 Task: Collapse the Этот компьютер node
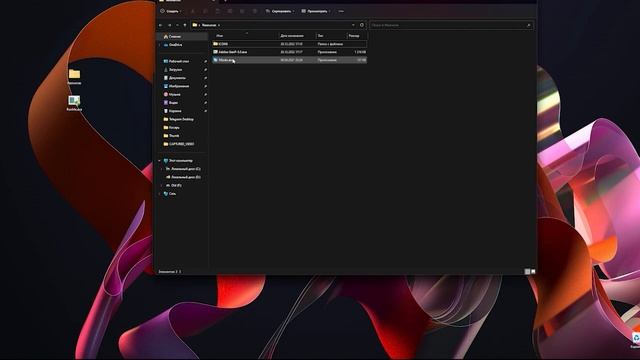pos(160,161)
